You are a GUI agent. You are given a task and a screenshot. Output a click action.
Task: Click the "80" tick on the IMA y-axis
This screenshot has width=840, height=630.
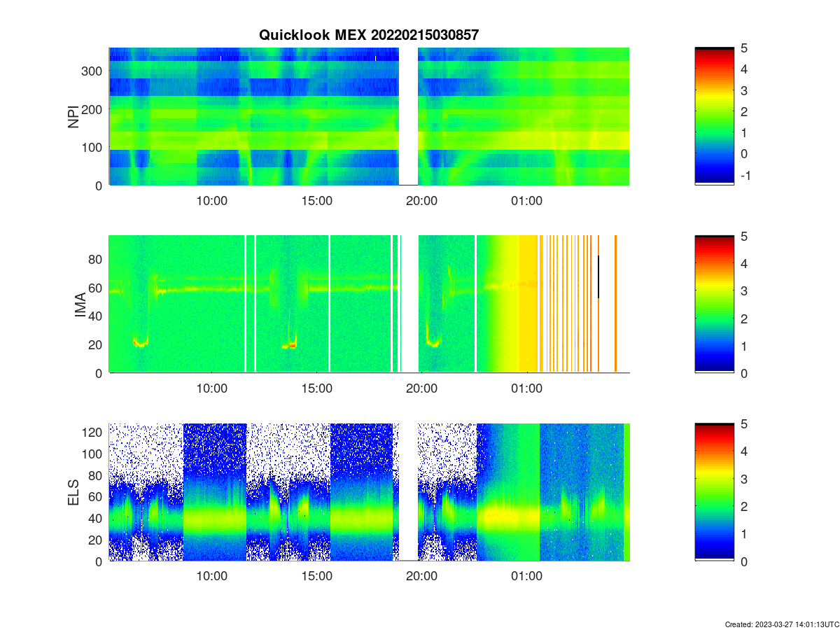tap(97, 259)
